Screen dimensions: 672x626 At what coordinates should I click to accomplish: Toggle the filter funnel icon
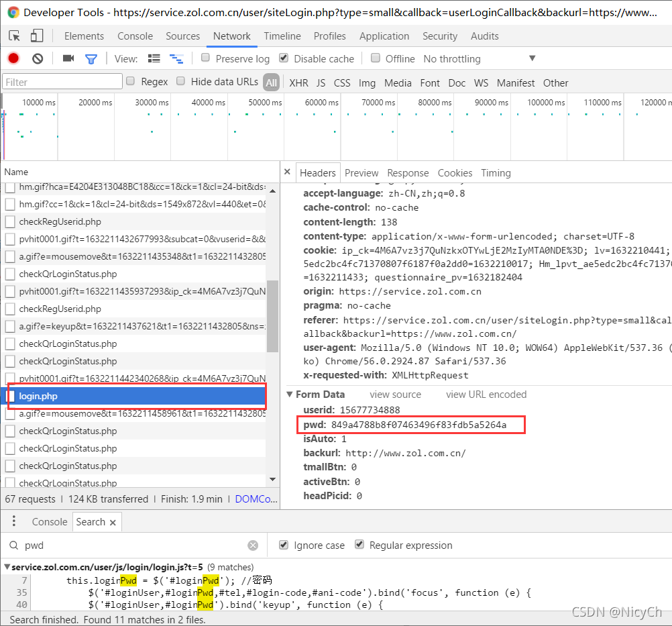[91, 59]
